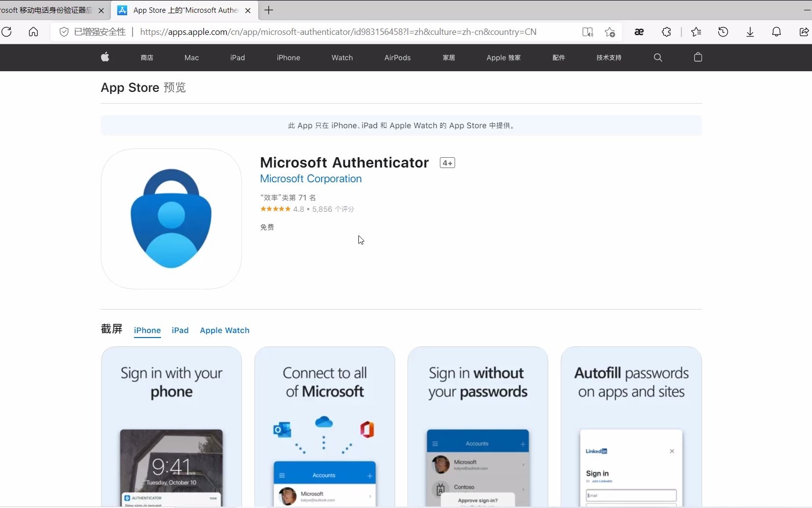Open Microsoft Corporation developer link
The height and width of the screenshot is (508, 812).
[311, 179]
